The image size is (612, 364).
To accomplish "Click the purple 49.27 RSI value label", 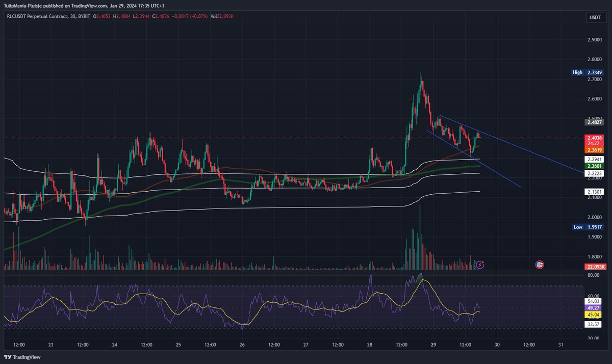I will (592, 308).
